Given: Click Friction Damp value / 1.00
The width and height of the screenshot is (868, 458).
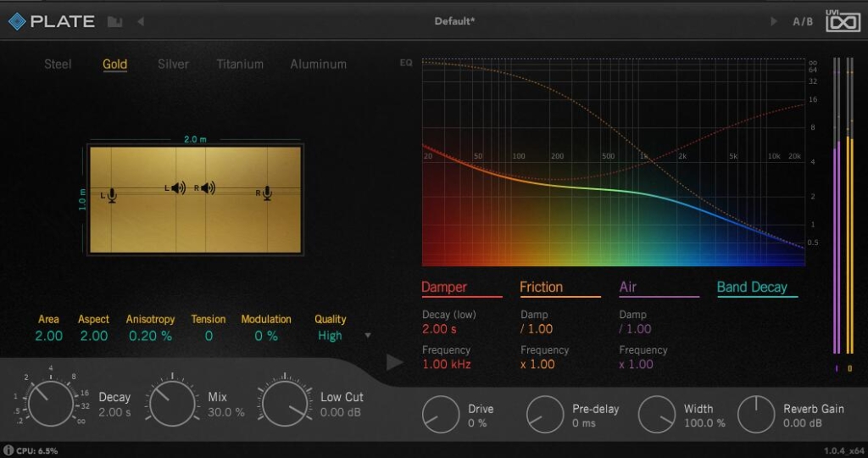Looking at the screenshot, I should coord(537,329).
